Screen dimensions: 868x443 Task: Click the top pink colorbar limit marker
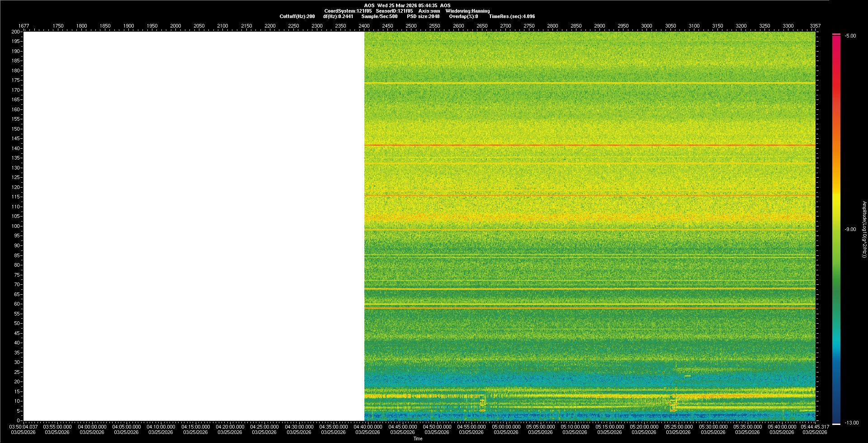pos(836,34)
